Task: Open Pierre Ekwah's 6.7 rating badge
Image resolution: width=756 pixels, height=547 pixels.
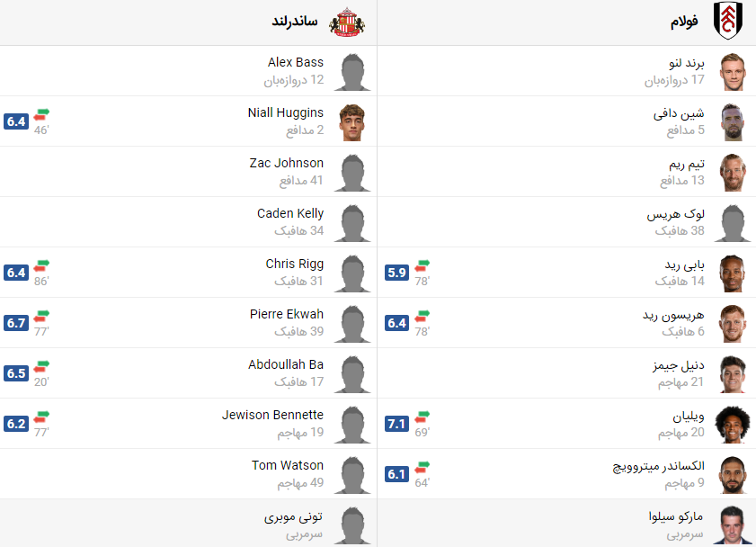Action: pos(16,323)
